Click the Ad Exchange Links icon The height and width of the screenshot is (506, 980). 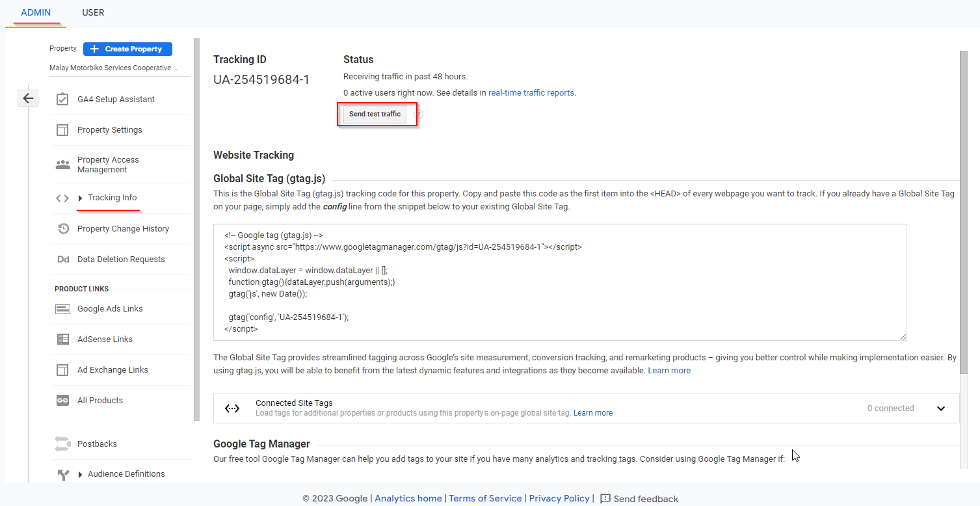62,370
